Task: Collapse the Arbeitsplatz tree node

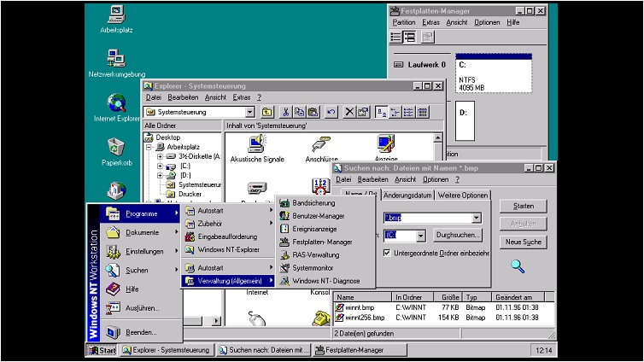Action: coord(149,147)
